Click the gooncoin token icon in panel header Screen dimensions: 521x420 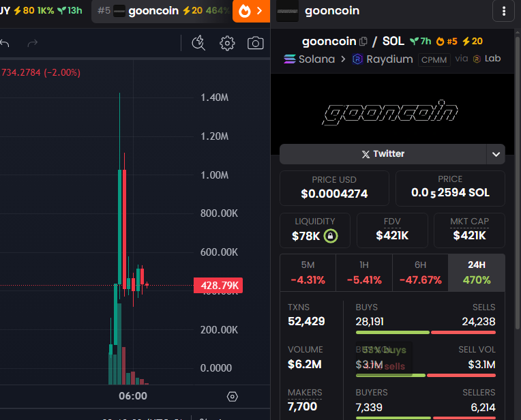[287, 11]
